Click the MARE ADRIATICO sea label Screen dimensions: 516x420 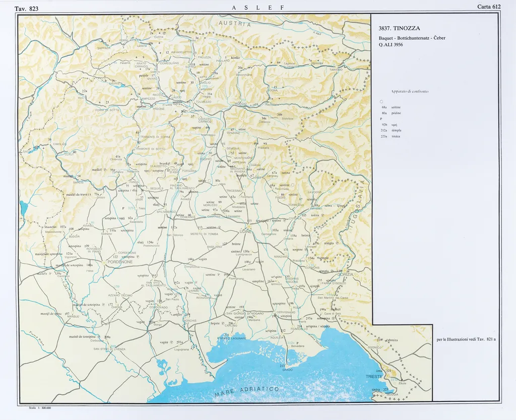click(x=246, y=391)
